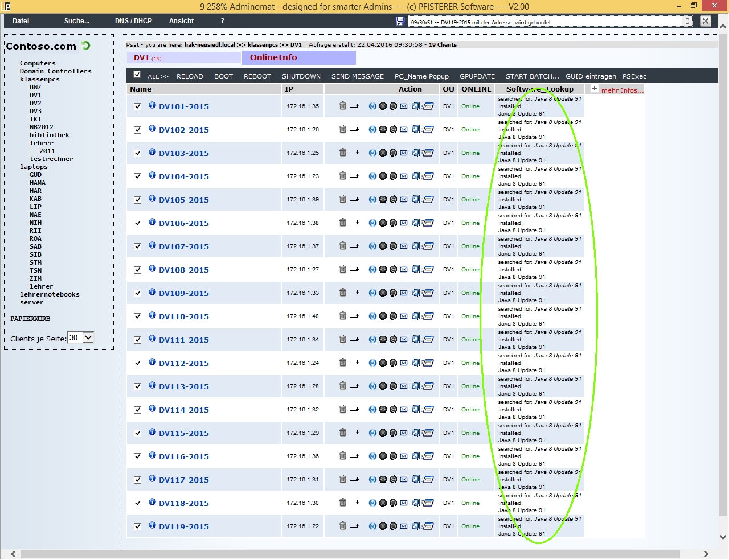Viewport: 729px width, 560px height.
Task: Click the black circle shutdown icon for DV105-2015
Action: coord(393,200)
